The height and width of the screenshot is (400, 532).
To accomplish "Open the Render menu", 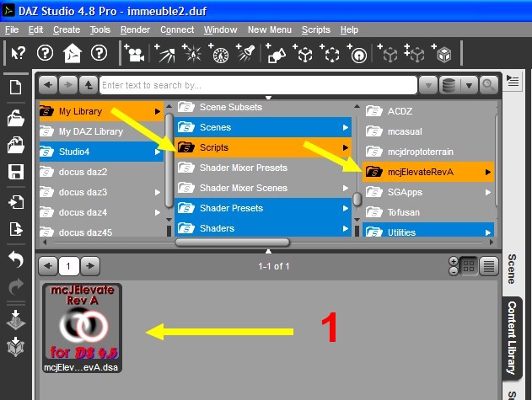I will (x=135, y=29).
